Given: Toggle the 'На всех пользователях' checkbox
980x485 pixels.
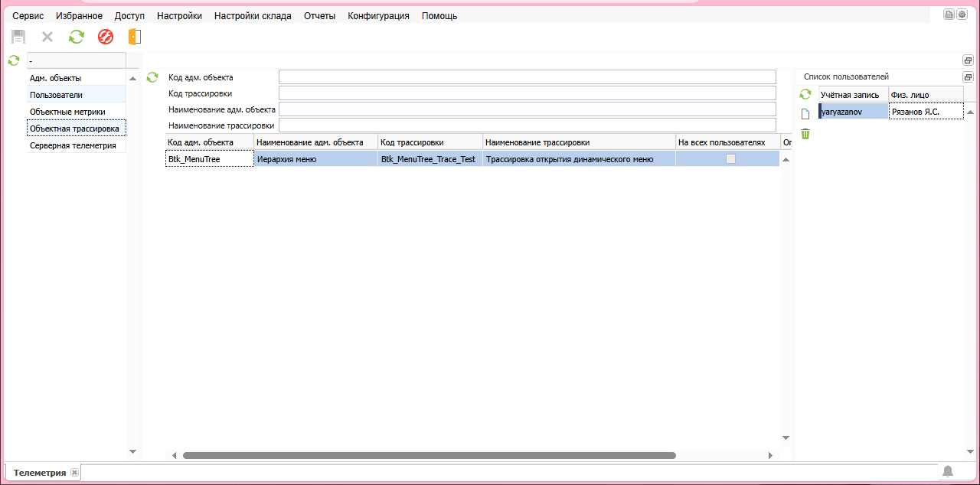Looking at the screenshot, I should click(730, 159).
